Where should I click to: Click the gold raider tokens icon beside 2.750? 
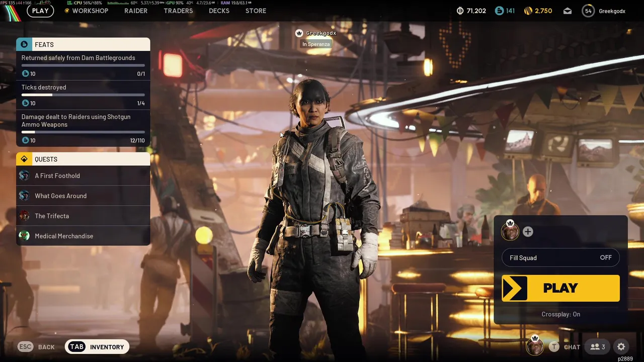point(528,11)
